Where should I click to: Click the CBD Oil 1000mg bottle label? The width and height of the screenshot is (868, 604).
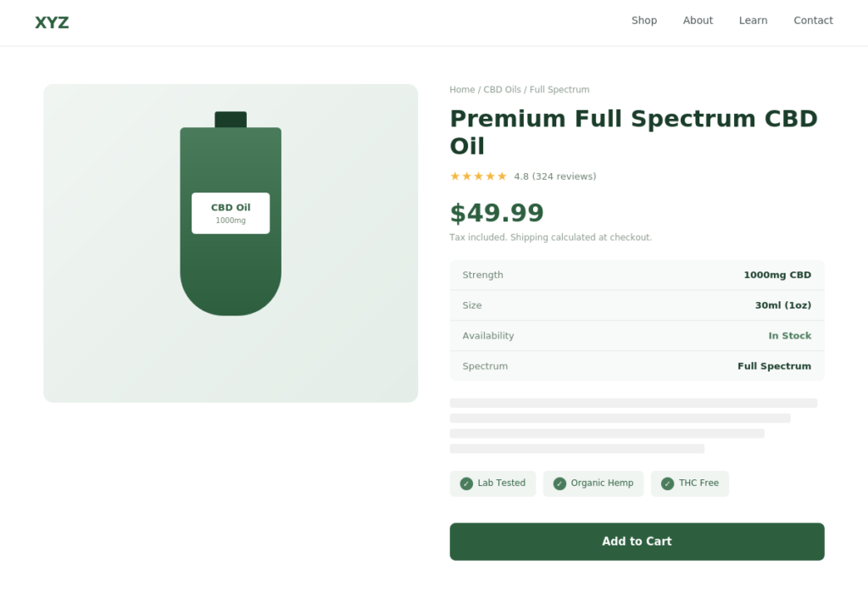click(x=231, y=213)
